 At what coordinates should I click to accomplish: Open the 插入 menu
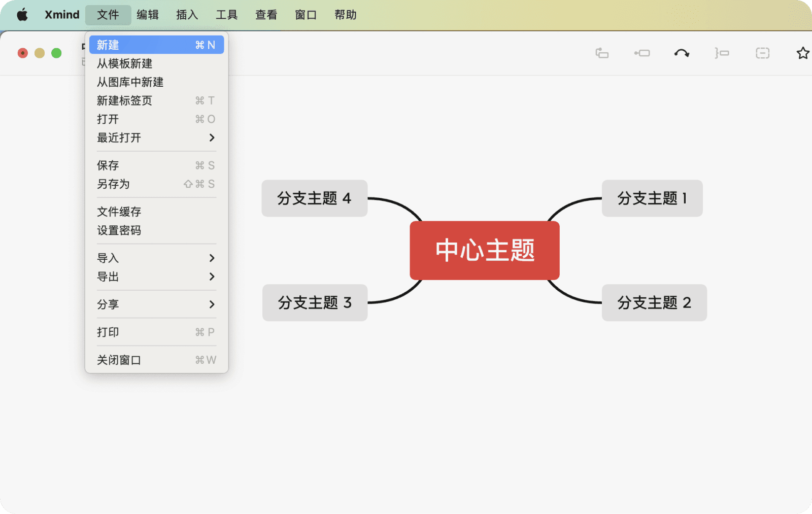click(187, 14)
